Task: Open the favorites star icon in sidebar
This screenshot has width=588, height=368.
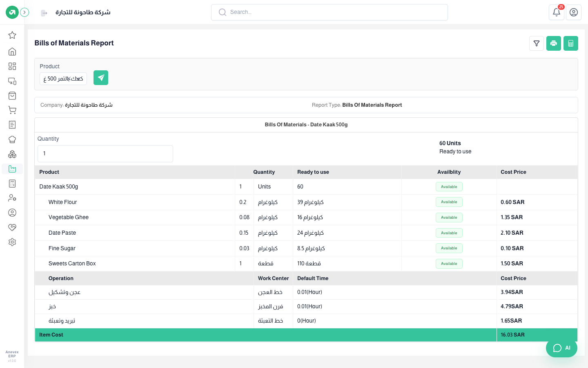Action: (12, 35)
